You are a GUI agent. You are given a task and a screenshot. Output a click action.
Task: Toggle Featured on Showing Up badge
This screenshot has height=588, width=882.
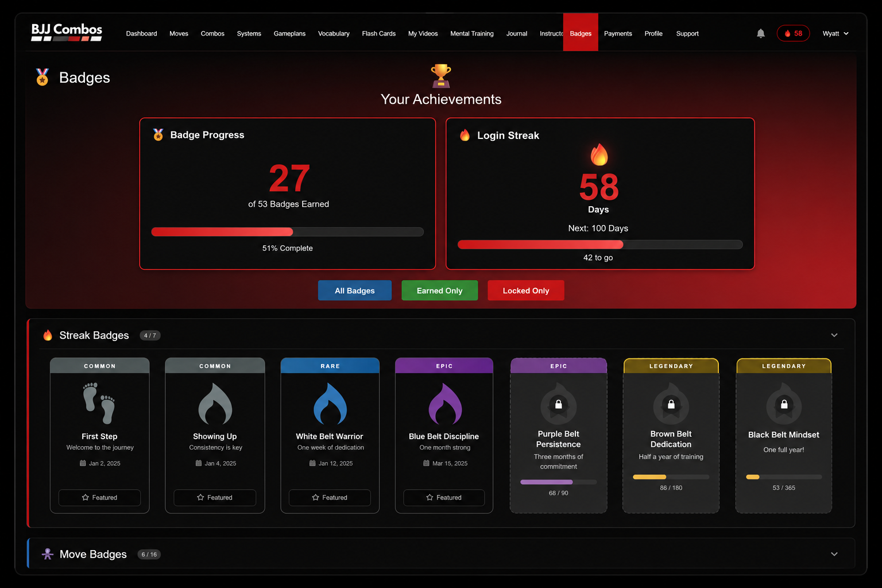coord(215,497)
